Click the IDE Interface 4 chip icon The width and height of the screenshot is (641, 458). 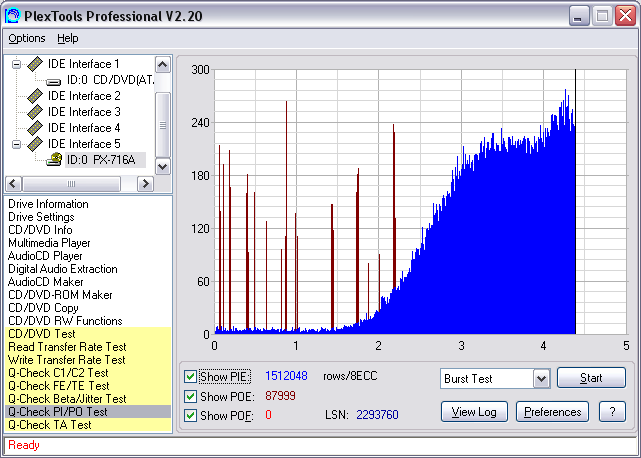tap(35, 128)
